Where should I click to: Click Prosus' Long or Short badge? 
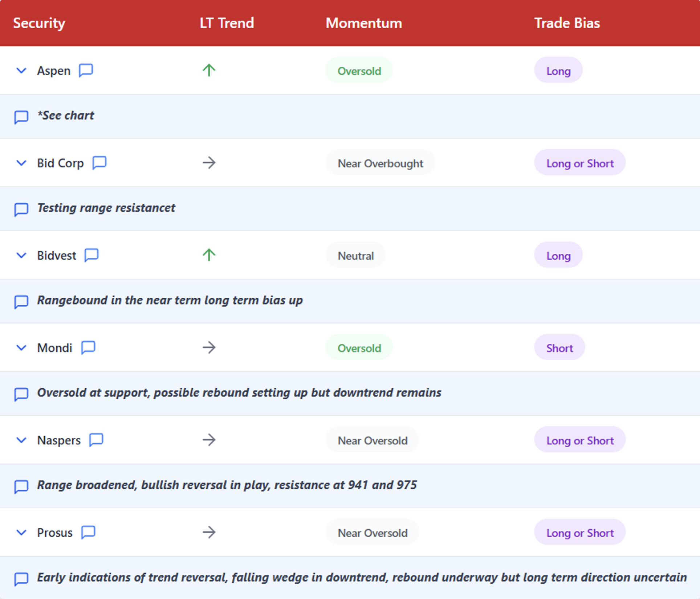click(580, 533)
